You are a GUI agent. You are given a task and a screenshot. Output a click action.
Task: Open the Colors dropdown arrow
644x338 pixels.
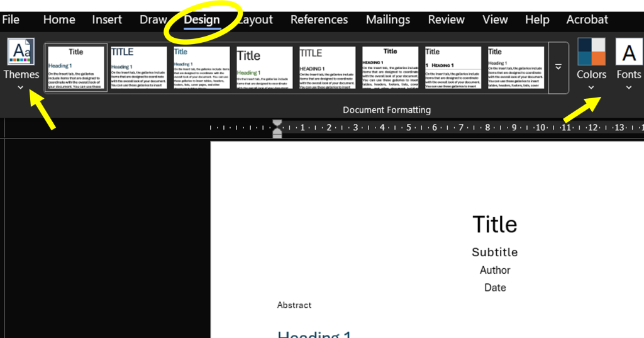point(591,87)
